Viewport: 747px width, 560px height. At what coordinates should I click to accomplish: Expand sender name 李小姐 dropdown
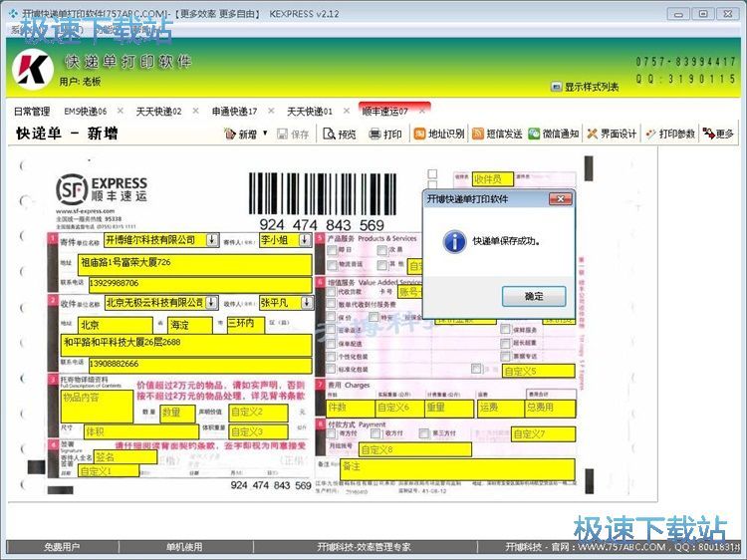coord(305,240)
